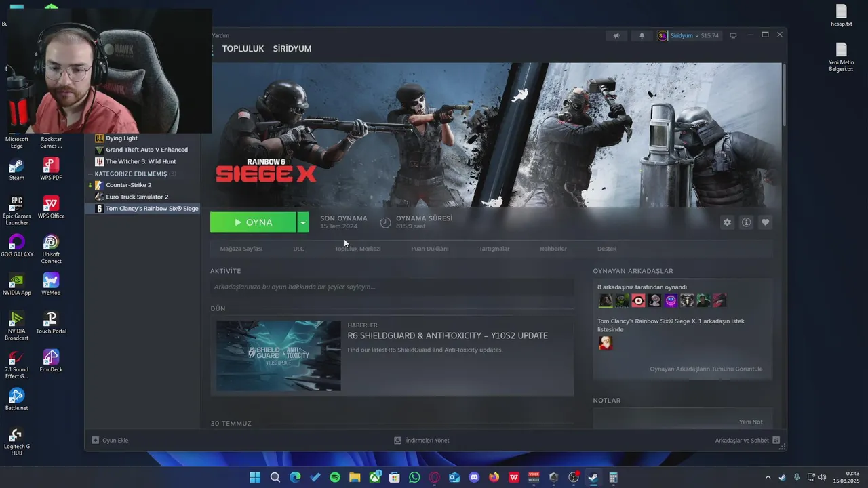Screen dimensions: 868x488
Task: Select The Witcher 3: Wild Hunt
Action: click(x=142, y=161)
